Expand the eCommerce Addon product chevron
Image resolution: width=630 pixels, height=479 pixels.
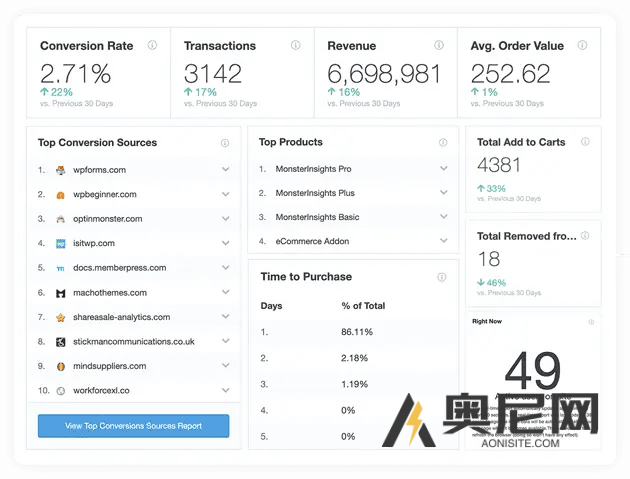(444, 240)
